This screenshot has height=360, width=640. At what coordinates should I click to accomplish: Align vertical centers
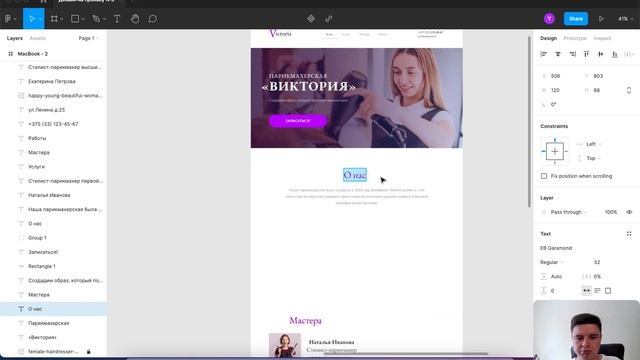(600, 54)
